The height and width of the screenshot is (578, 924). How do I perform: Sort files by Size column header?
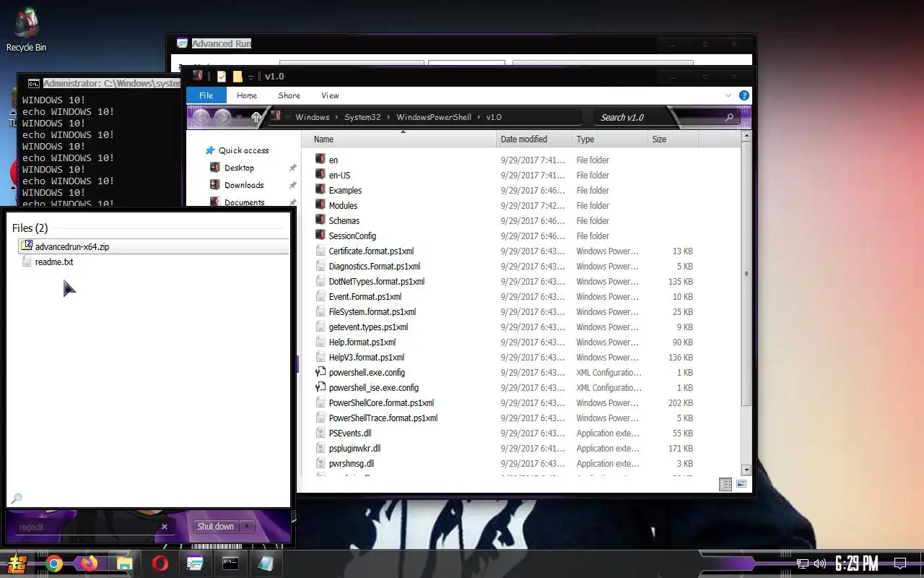[673, 139]
